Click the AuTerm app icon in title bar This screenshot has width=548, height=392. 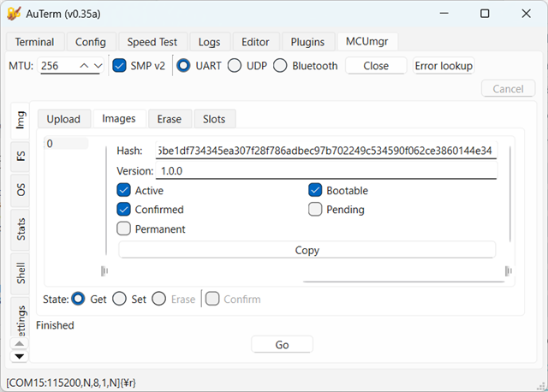[14, 14]
